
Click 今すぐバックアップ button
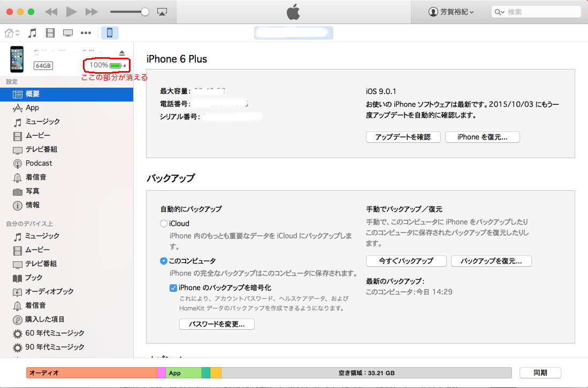[406, 261]
